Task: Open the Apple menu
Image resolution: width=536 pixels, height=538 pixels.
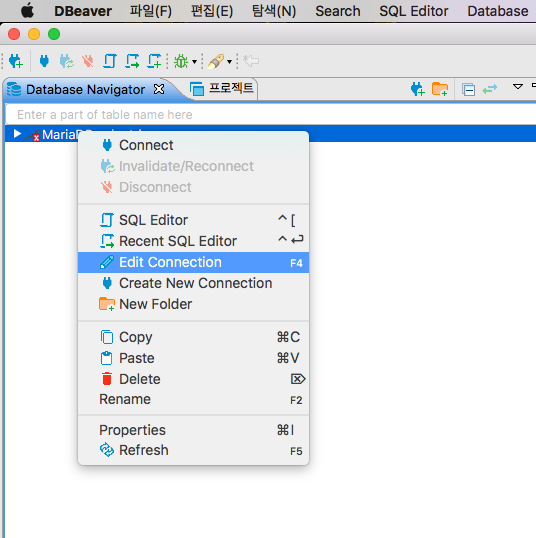Action: click(x=27, y=11)
